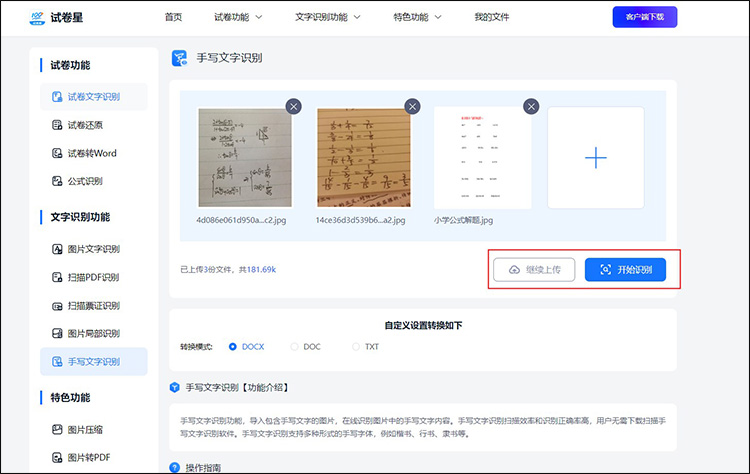This screenshot has height=474, width=750.
Task: Click the 手写文字识别 page header icon
Action: pos(179,58)
